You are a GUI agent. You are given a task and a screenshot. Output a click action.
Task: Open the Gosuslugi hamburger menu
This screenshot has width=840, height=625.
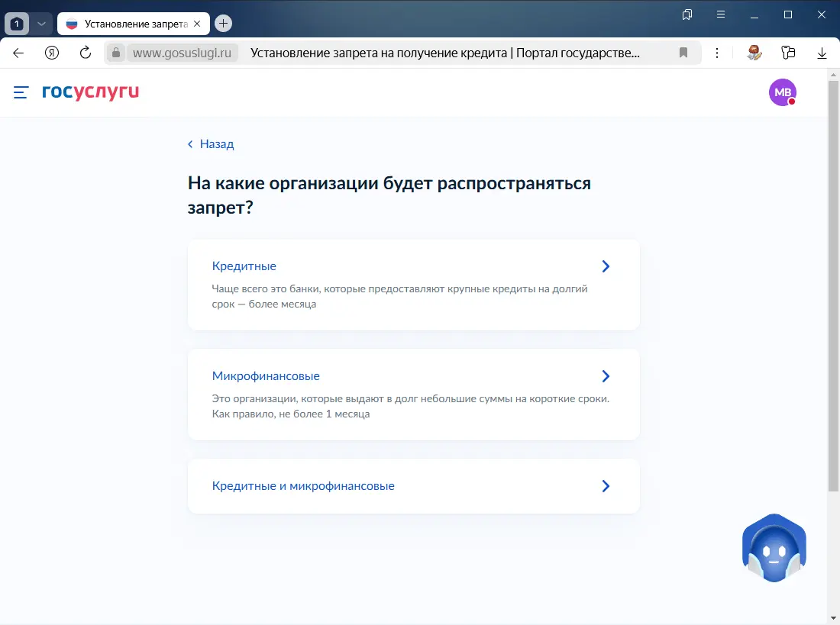pos(21,92)
